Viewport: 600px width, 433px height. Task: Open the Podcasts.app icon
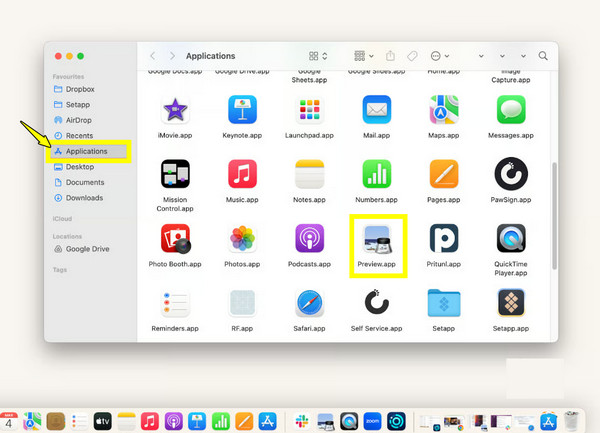[x=309, y=239]
